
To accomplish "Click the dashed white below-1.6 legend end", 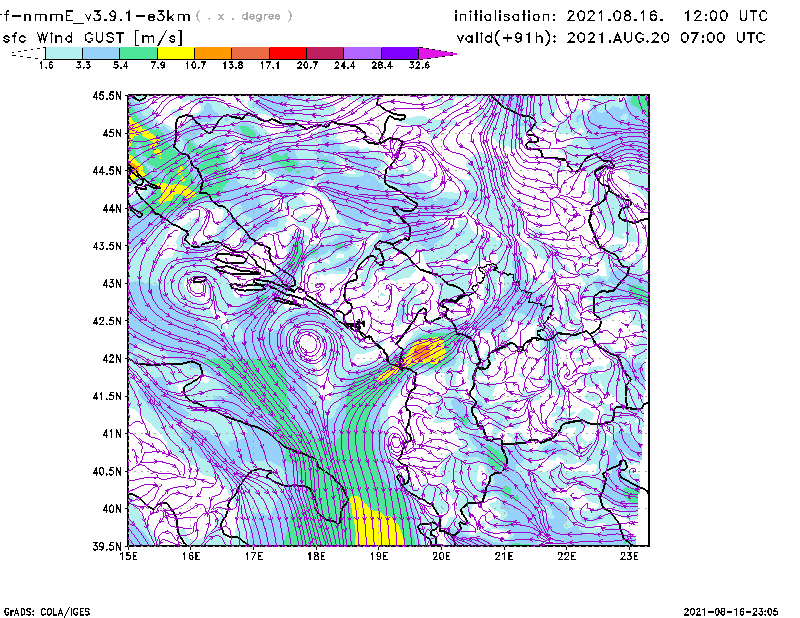I will coord(28,53).
